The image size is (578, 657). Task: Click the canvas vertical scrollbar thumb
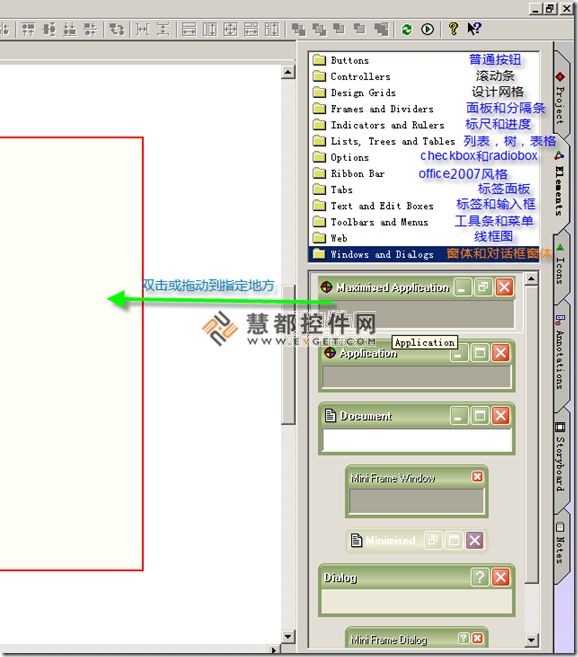pos(288,355)
